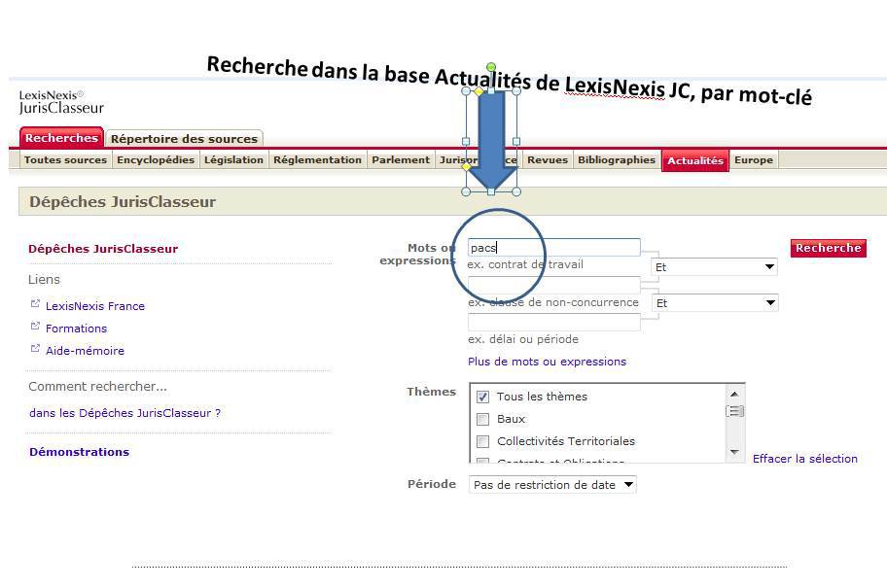Open the Période date restriction dropdown
Image resolution: width=887 pixels, height=588 pixels.
pyautogui.click(x=552, y=484)
